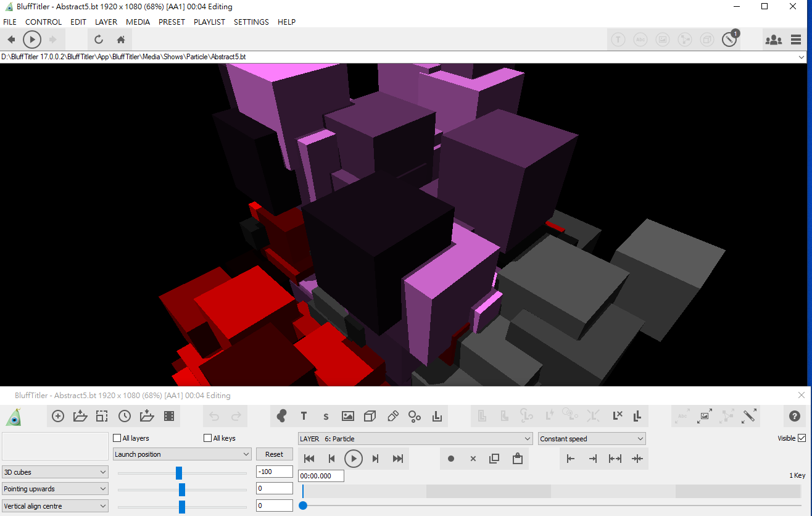Open the PRESET menu

tap(172, 22)
